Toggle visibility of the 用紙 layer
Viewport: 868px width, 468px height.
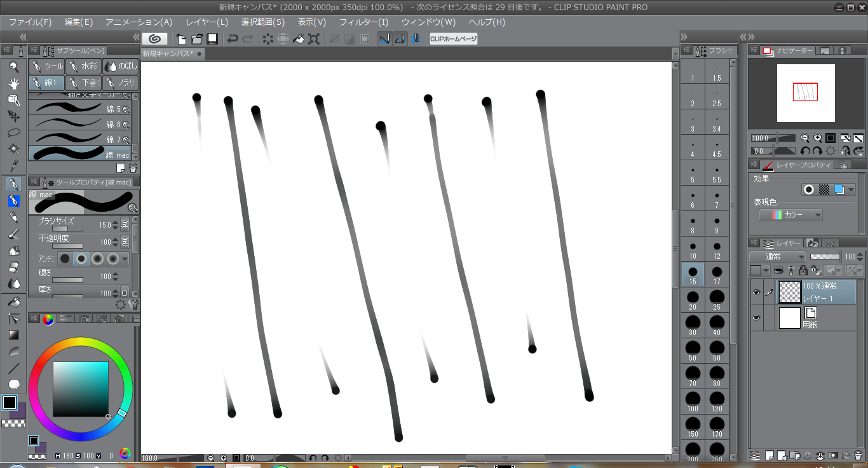(x=757, y=317)
